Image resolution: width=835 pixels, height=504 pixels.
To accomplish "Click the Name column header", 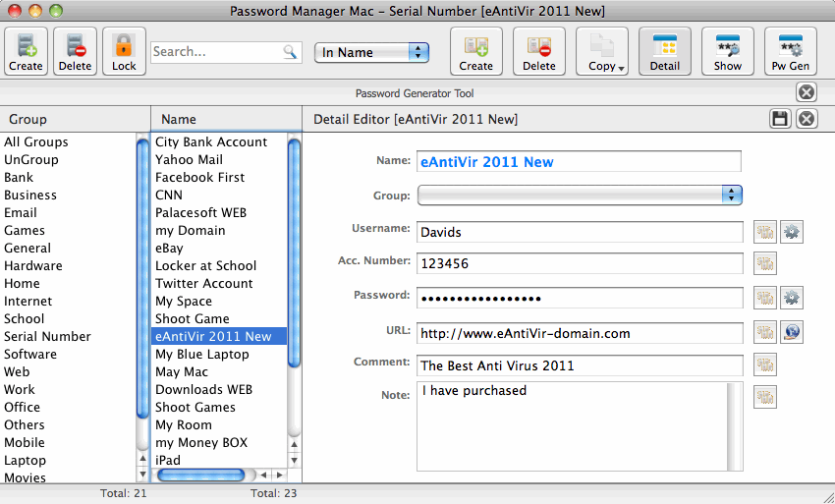I will [x=226, y=119].
